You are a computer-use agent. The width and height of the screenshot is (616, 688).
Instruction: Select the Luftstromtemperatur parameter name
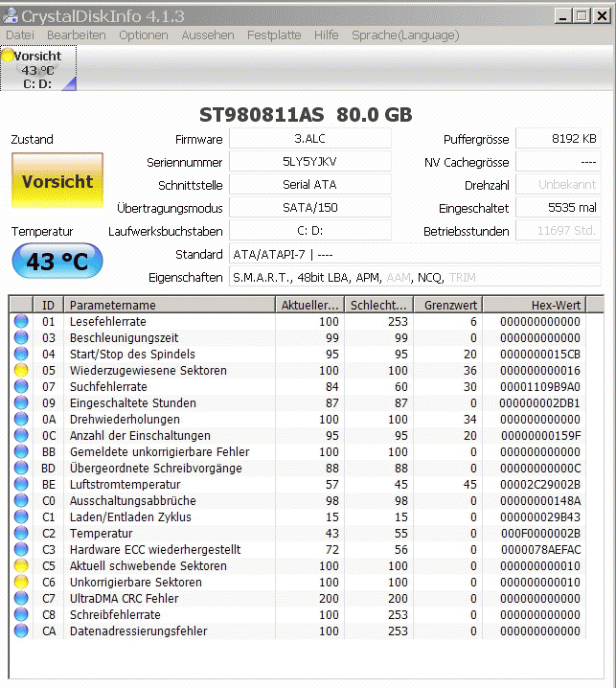coord(125,485)
